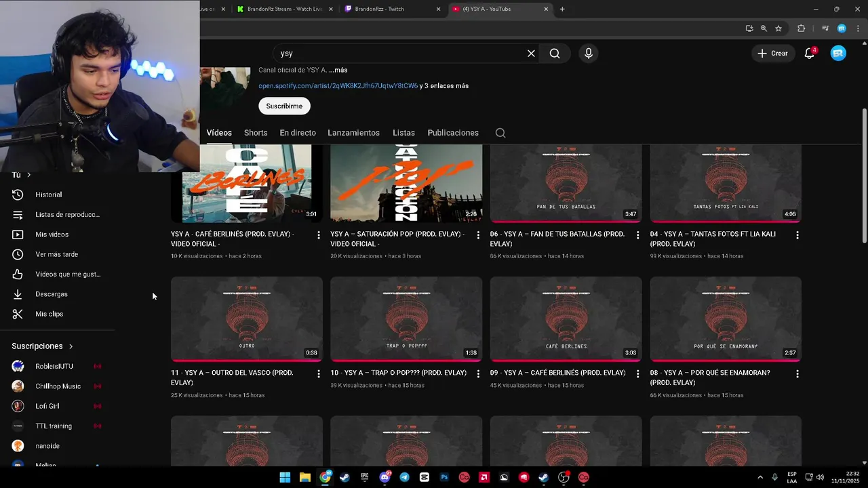
Task: Open File Explorer from taskbar
Action: tap(305, 477)
